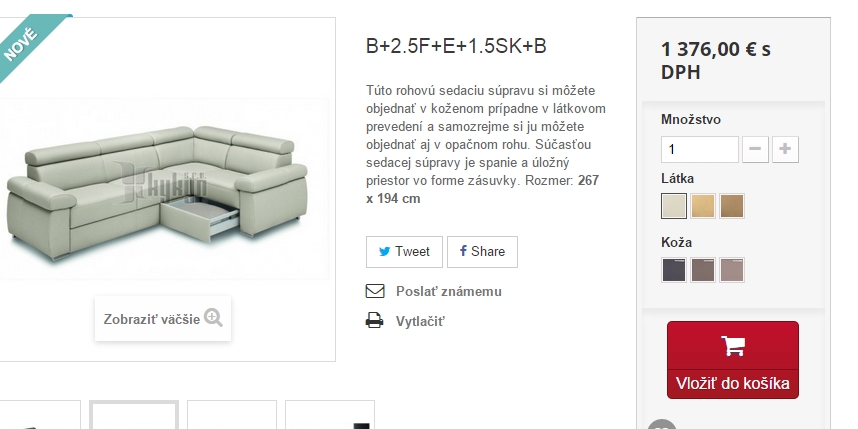Select the highlighted second gallery thumbnail

pyautogui.click(x=134, y=415)
